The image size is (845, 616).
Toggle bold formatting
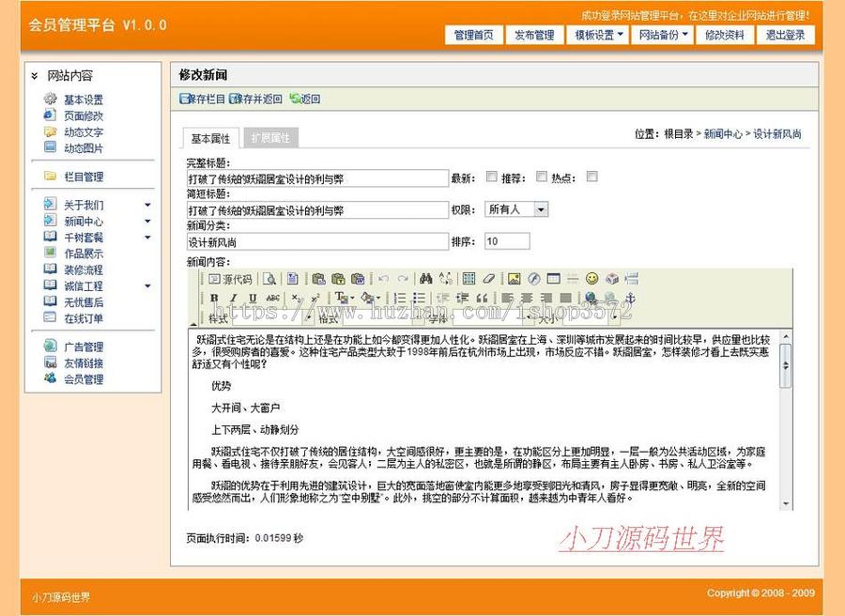click(x=214, y=298)
